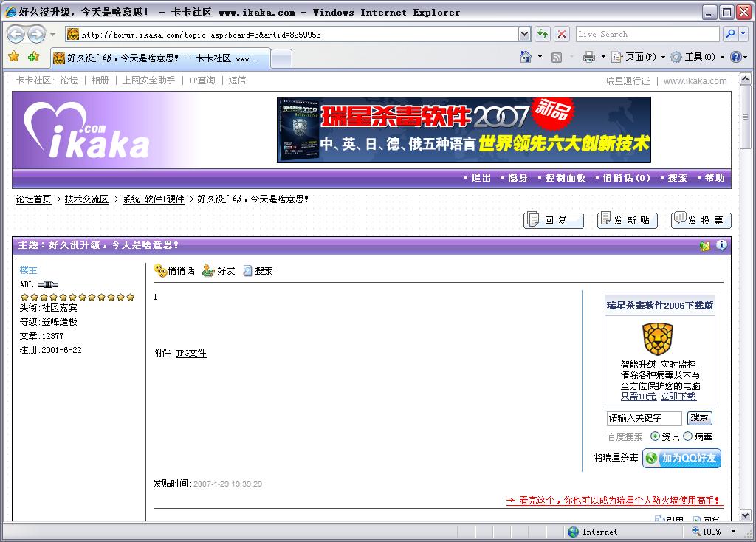Open the 瑞星杀毒软件2007 banner ad
This screenshot has height=542, width=756.
(464, 130)
